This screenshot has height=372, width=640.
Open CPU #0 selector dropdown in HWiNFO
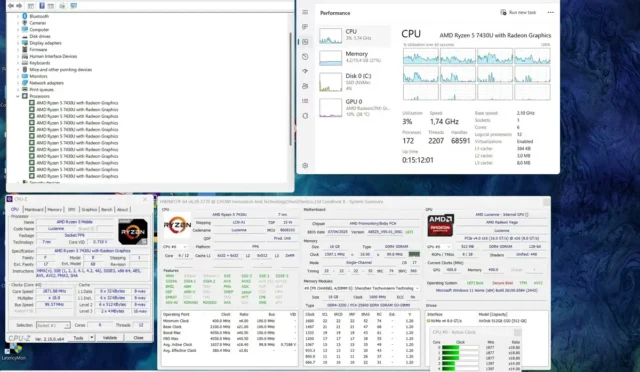(175, 247)
